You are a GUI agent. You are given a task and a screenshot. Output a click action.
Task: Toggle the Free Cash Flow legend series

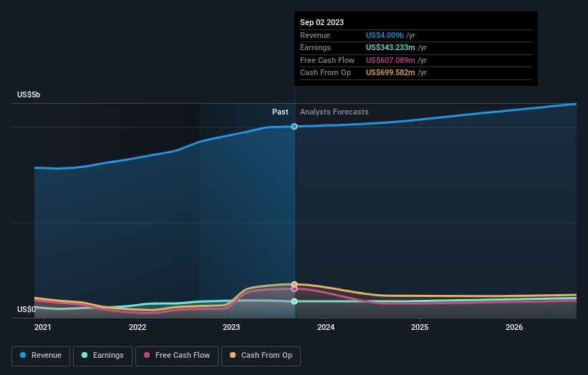tap(177, 356)
